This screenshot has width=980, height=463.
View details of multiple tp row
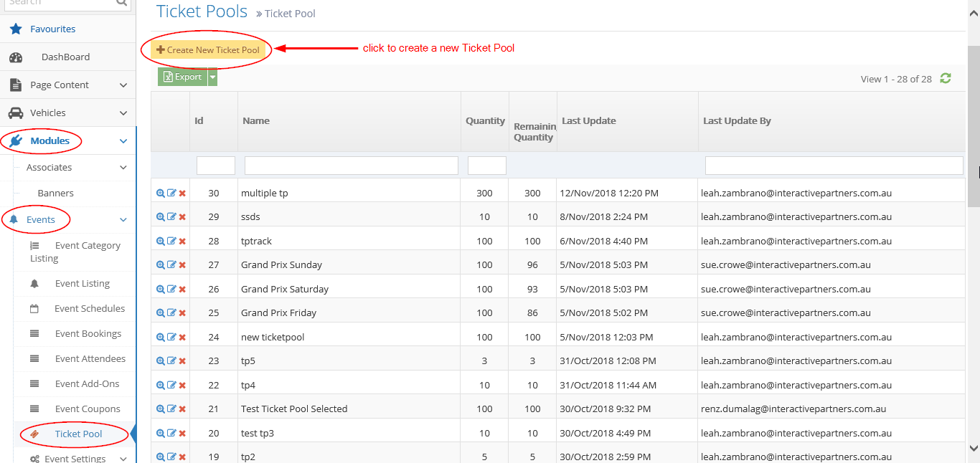pyautogui.click(x=161, y=194)
